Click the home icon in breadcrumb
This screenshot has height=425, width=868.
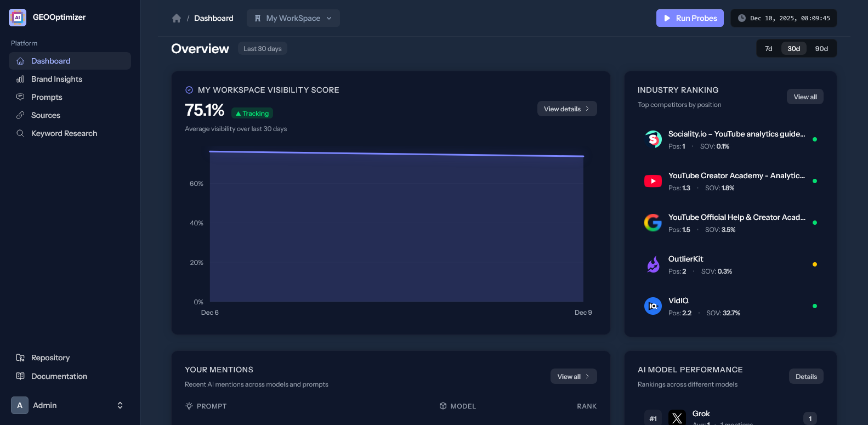coord(177,18)
